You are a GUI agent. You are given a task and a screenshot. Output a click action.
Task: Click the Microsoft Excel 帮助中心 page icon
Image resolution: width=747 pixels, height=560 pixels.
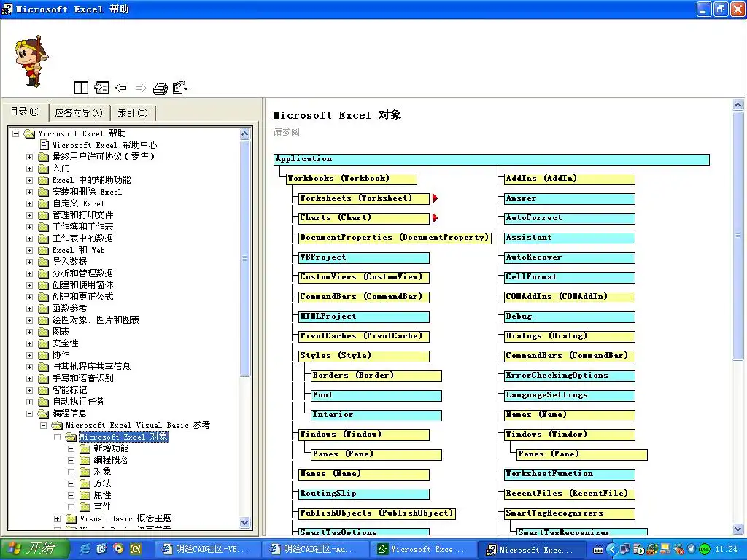click(44, 145)
